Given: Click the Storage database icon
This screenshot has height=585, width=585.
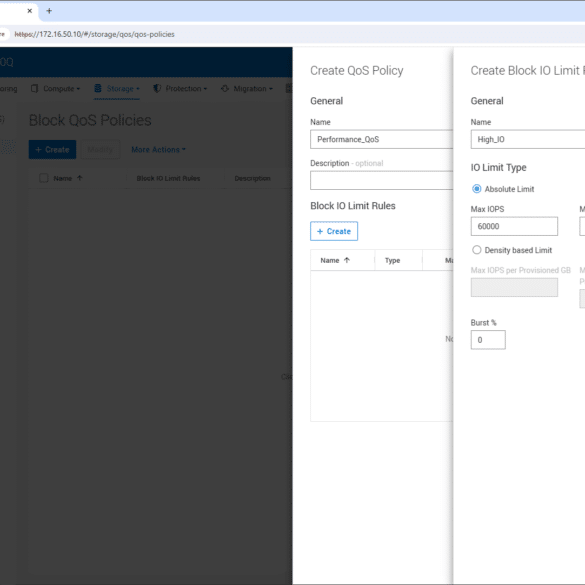Looking at the screenshot, I should (98, 88).
